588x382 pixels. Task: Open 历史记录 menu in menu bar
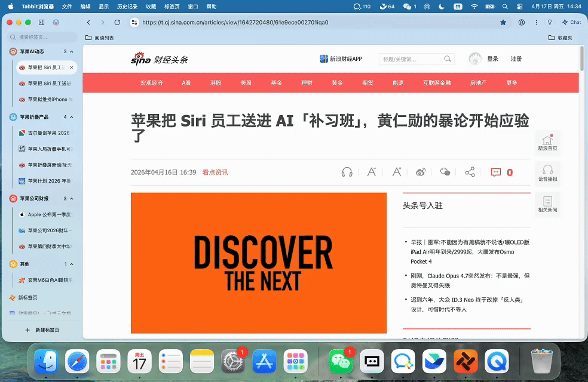pos(127,7)
